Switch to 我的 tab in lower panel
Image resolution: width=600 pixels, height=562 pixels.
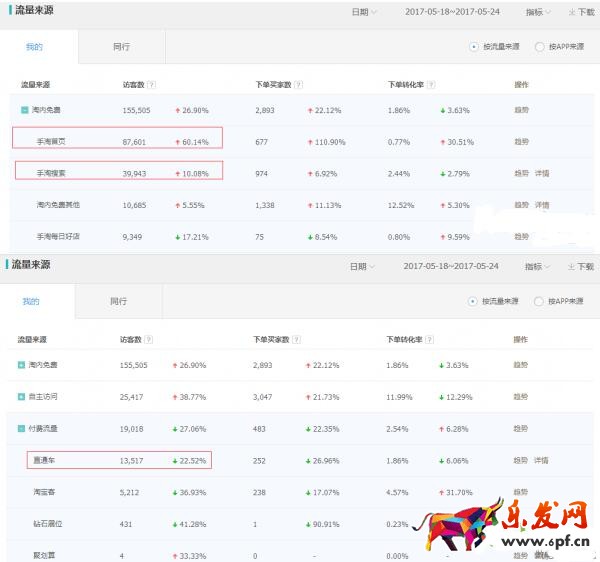pos(31,301)
